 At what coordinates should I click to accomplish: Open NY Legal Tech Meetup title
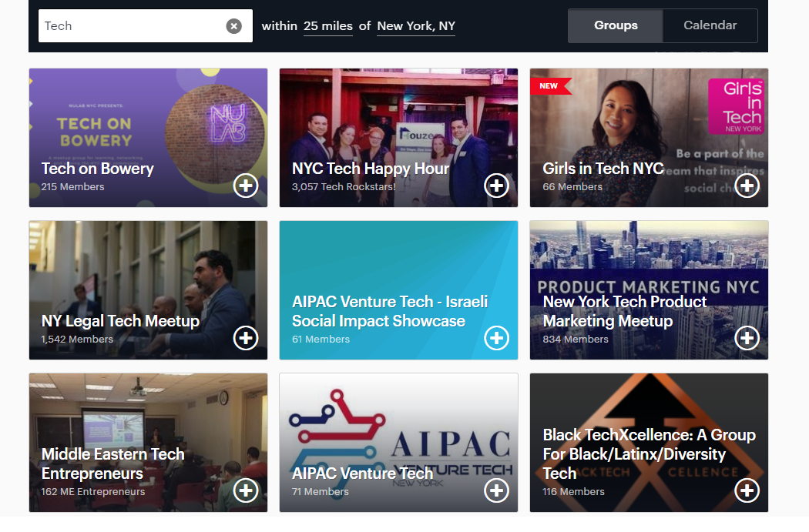pos(120,321)
